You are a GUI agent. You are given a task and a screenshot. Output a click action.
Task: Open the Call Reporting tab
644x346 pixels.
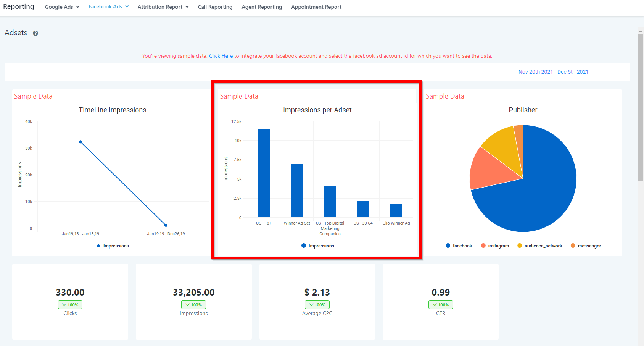pos(215,7)
